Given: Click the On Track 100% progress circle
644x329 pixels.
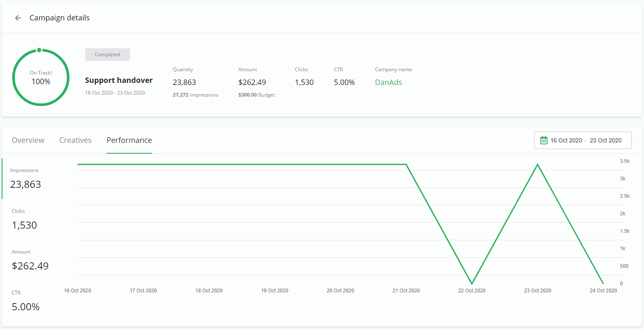Looking at the screenshot, I should pyautogui.click(x=41, y=77).
